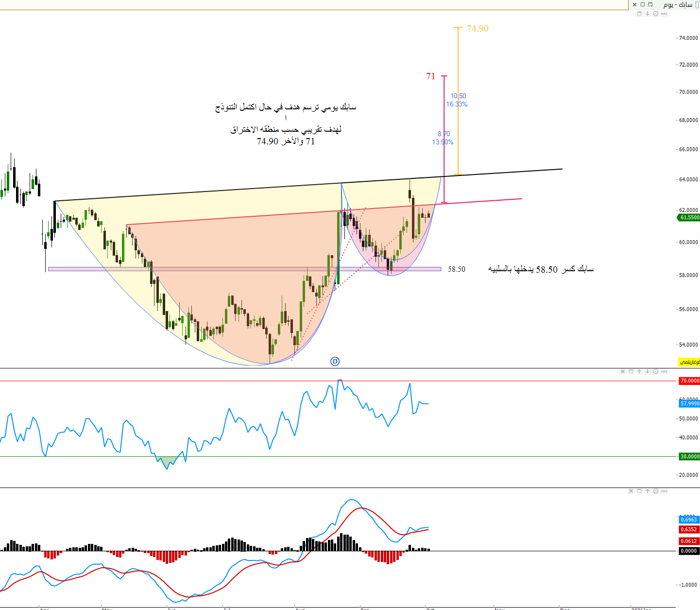
Task: Select the سابك - يوم chart tab
Action: coord(678,5)
